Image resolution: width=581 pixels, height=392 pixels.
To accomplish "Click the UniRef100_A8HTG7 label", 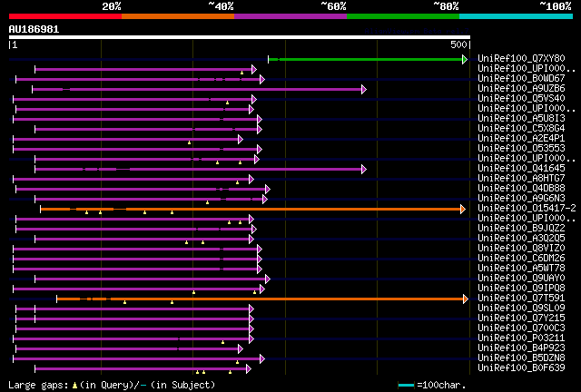I will [x=521, y=178].
